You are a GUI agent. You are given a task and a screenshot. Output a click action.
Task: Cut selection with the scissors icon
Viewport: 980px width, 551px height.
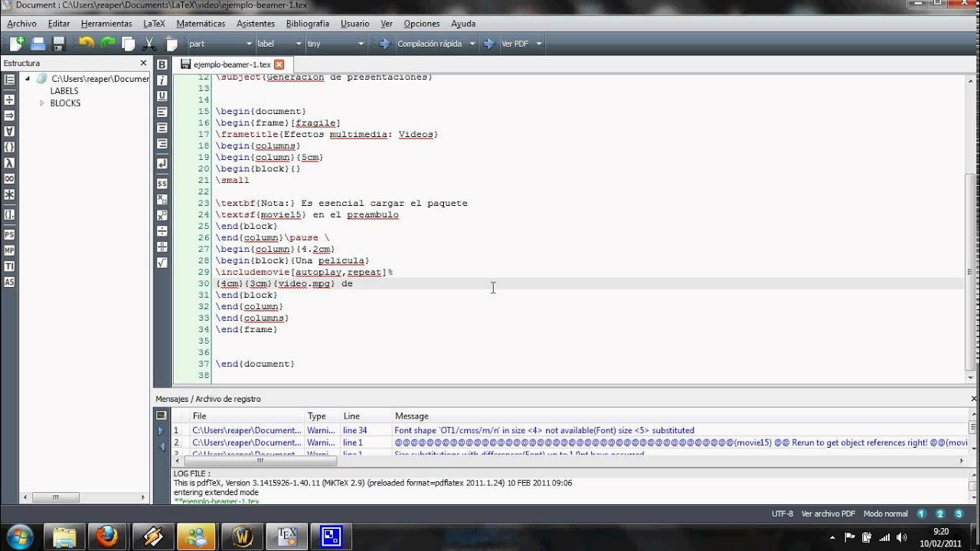(x=150, y=44)
